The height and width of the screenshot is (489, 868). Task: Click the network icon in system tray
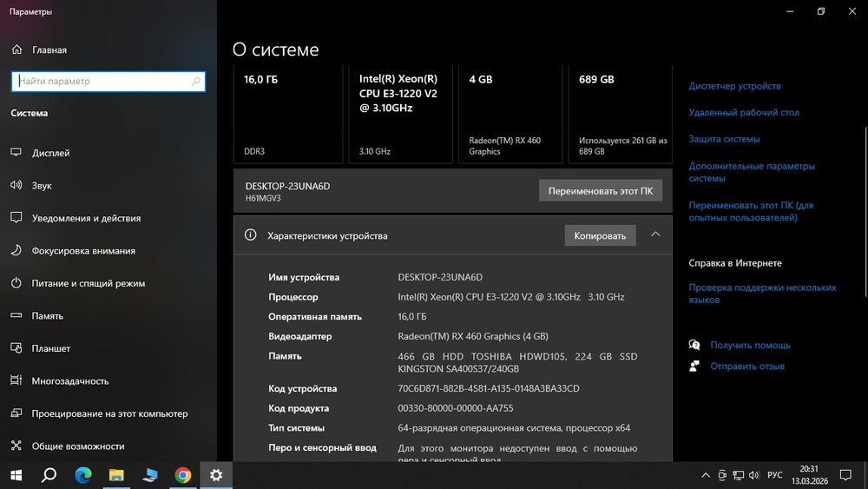[738, 475]
